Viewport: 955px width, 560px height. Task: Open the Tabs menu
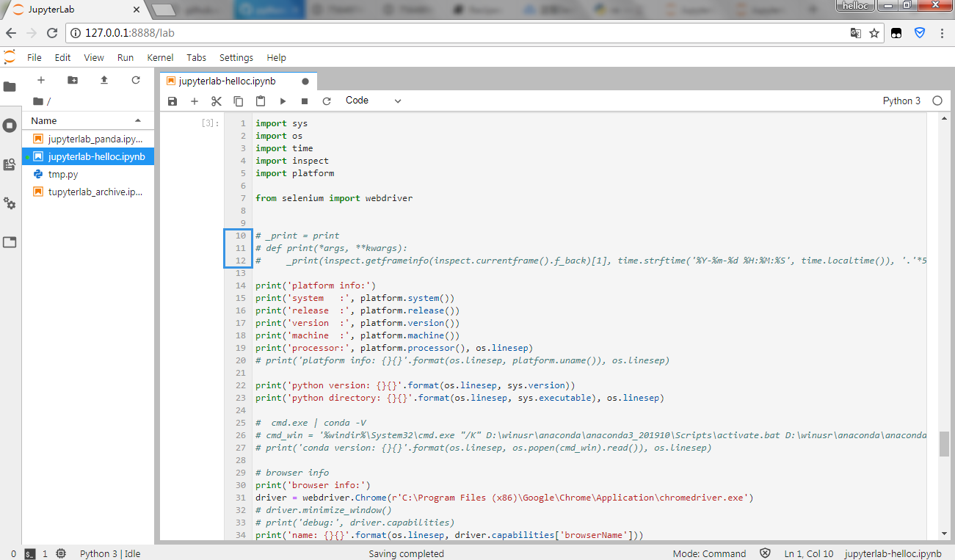coord(196,57)
